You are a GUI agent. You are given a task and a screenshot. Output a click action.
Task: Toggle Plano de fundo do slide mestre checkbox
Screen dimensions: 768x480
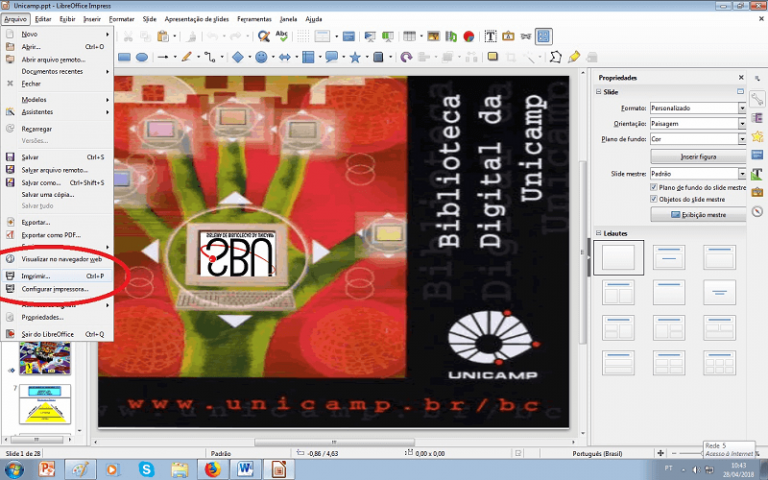pos(655,187)
